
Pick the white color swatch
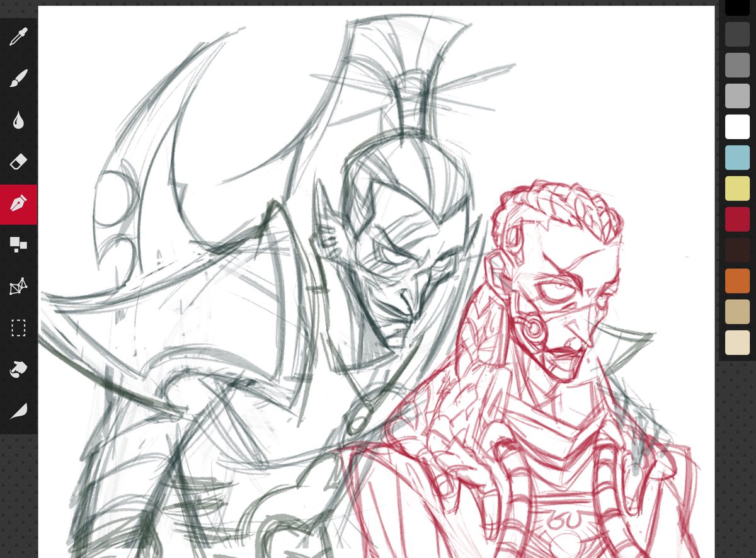point(737,127)
